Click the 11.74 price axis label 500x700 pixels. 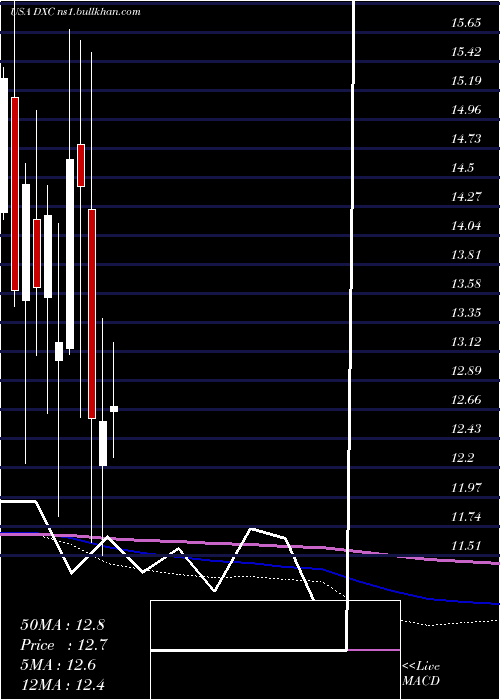(466, 517)
